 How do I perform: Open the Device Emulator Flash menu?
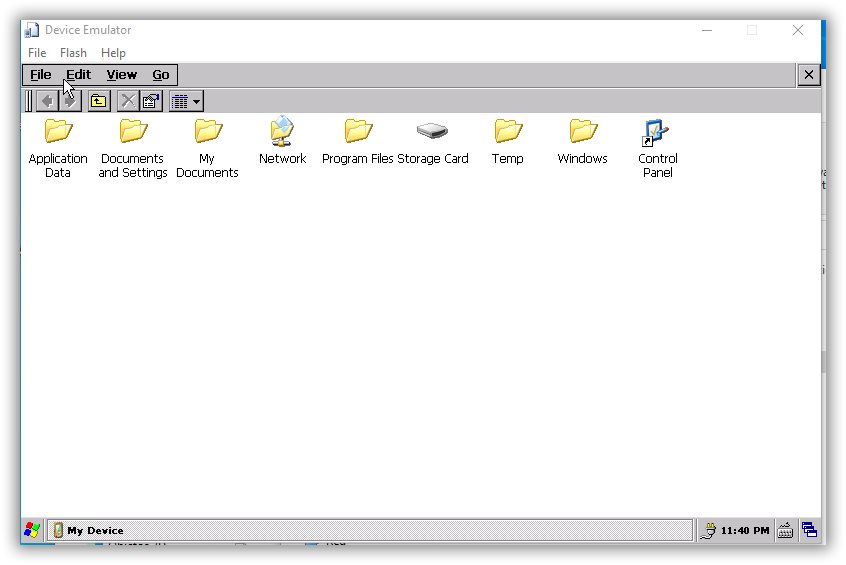click(x=73, y=53)
